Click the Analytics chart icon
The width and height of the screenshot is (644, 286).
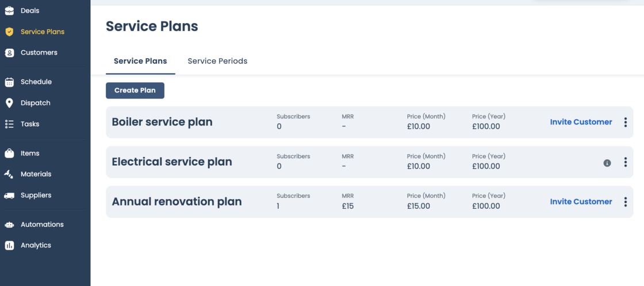[x=9, y=246]
